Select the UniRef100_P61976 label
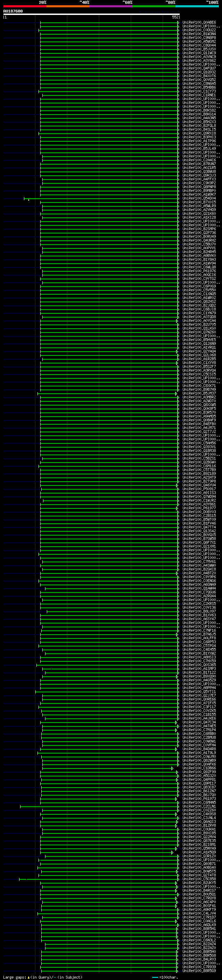Viewport: 222px width, 980px height. pos(199,271)
